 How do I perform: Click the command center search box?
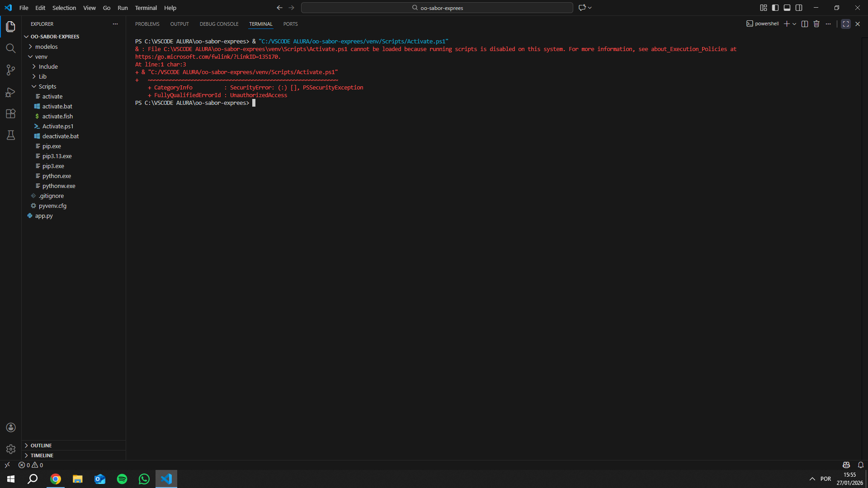(x=437, y=8)
